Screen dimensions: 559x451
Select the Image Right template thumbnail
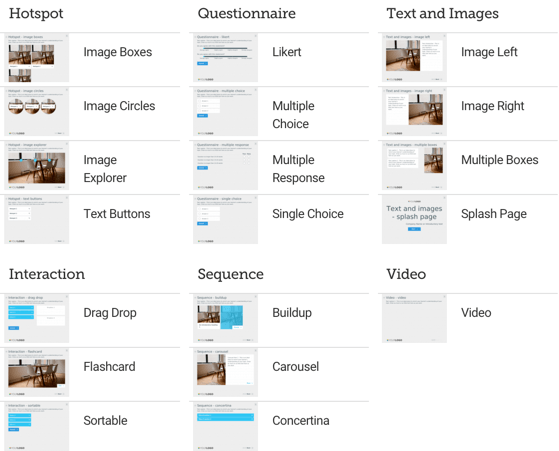click(414, 112)
